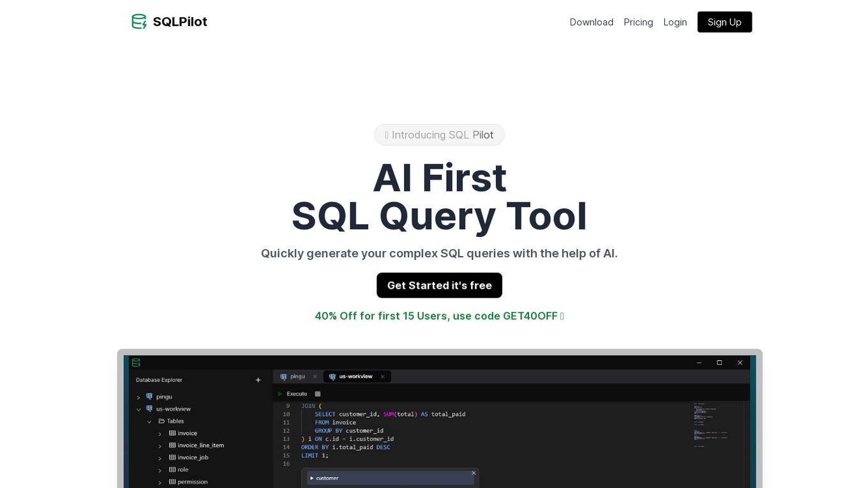Click the SQLPilot brand name link
This screenshot has width=868, height=488.
click(180, 22)
